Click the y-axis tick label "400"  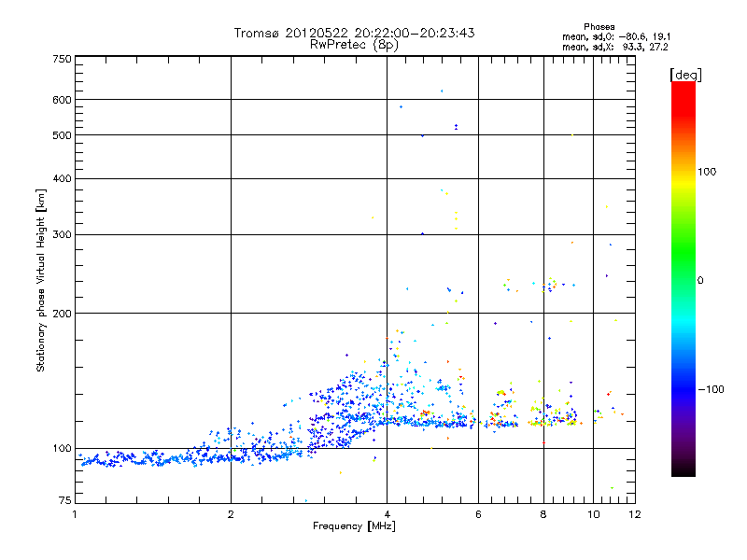coord(62,179)
